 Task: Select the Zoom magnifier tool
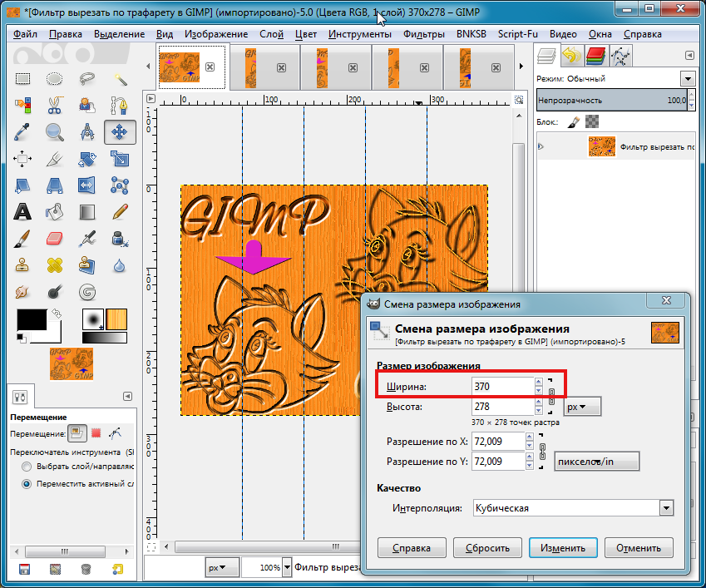tap(55, 132)
